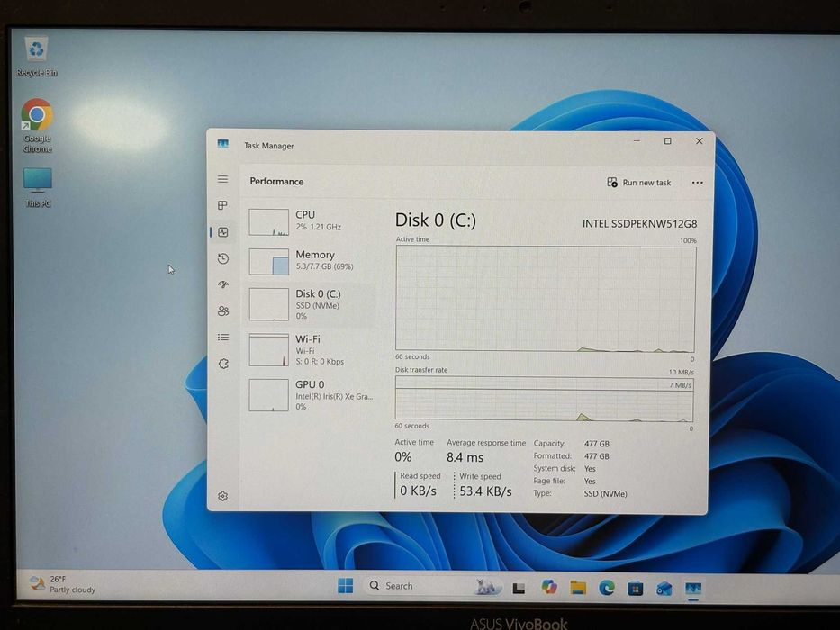Screen dimensions: 840x630
Task: Open Microsoft Store from the taskbar
Action: (x=636, y=589)
